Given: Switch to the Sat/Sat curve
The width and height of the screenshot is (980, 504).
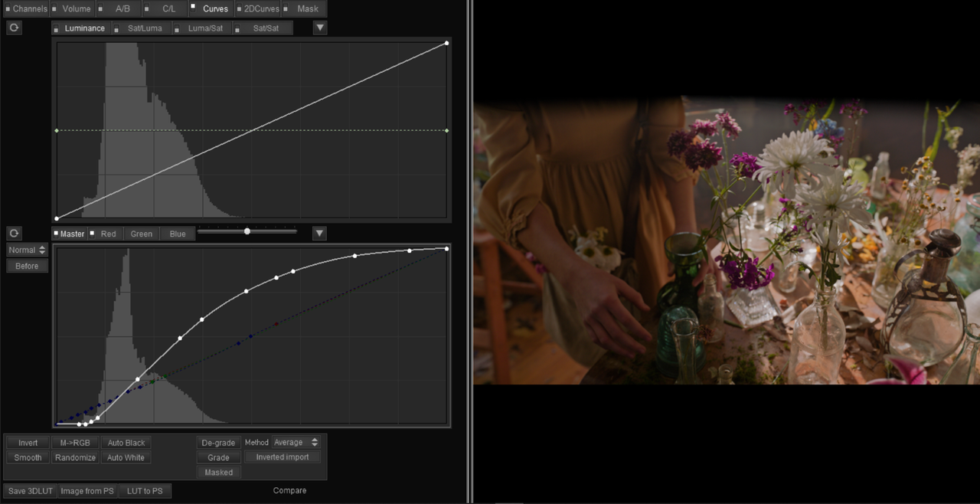Looking at the screenshot, I should coord(263,28).
